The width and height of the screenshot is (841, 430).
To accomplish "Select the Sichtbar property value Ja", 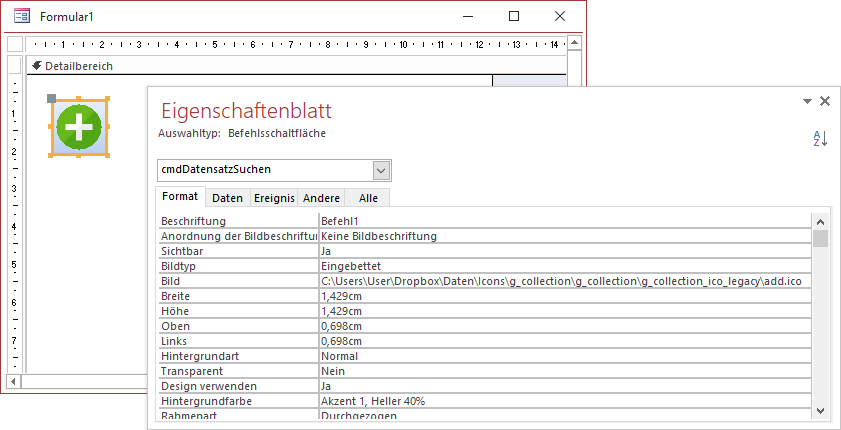I will (565, 251).
